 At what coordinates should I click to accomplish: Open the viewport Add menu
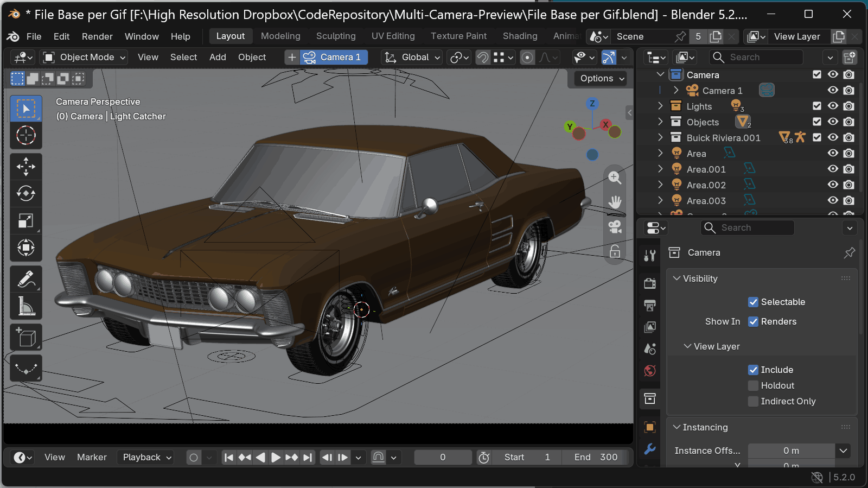(x=218, y=57)
